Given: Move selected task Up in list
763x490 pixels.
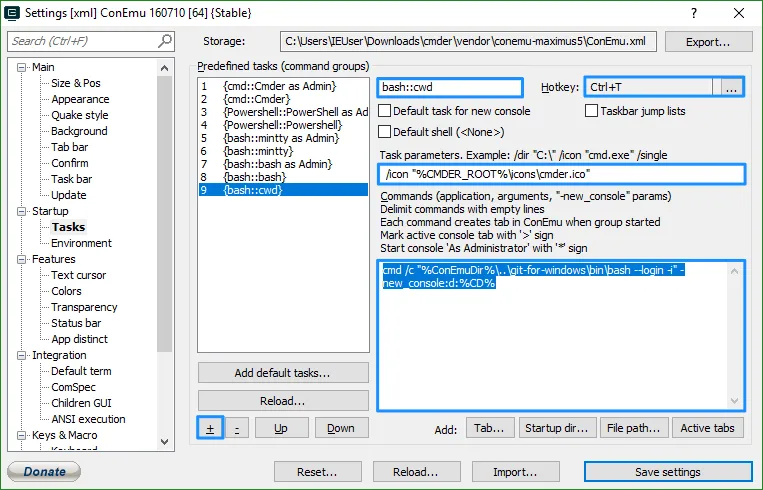Looking at the screenshot, I should [281, 428].
